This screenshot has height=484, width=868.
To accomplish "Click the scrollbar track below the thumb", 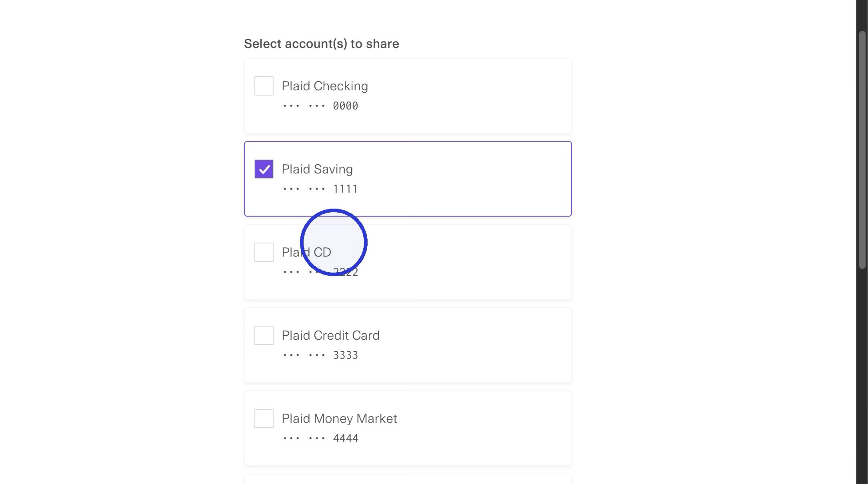I will [862, 376].
